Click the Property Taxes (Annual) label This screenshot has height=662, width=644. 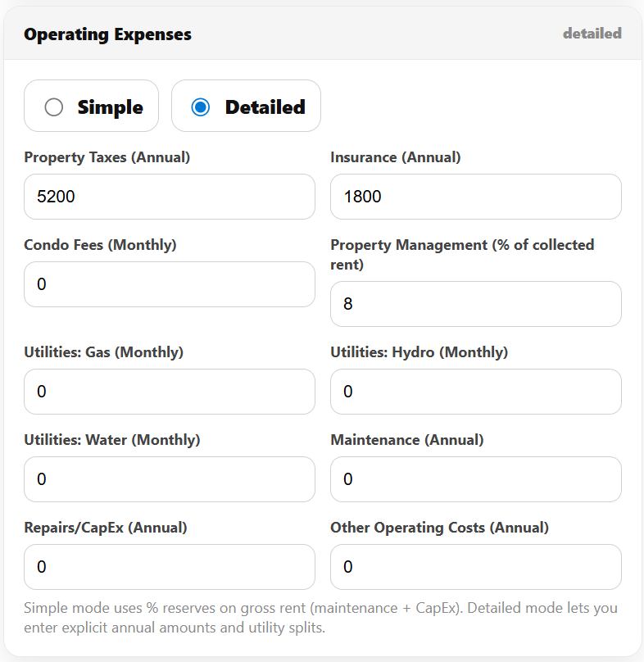click(107, 157)
